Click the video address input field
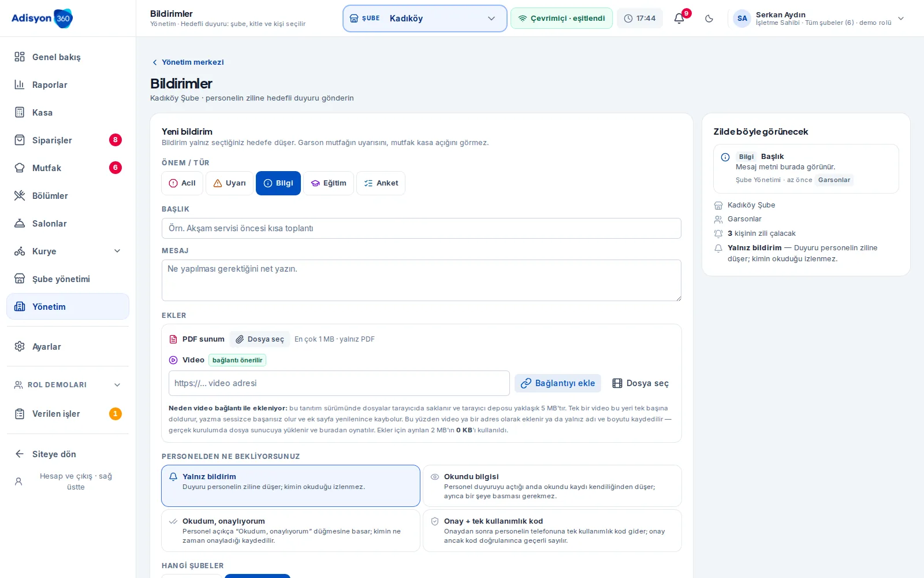This screenshot has width=924, height=578. coord(339,383)
